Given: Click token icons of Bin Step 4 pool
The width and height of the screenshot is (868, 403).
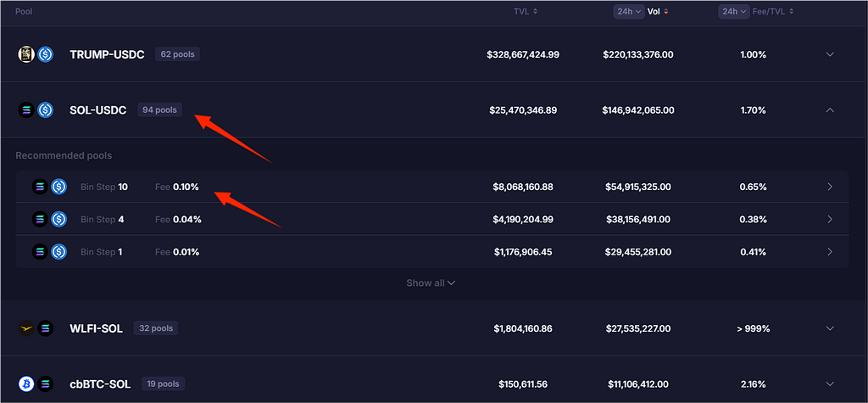Looking at the screenshot, I should click(x=49, y=219).
